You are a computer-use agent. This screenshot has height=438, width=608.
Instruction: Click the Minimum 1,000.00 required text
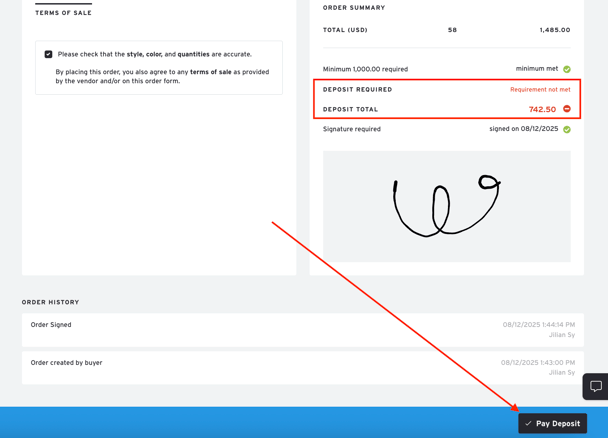pos(365,69)
